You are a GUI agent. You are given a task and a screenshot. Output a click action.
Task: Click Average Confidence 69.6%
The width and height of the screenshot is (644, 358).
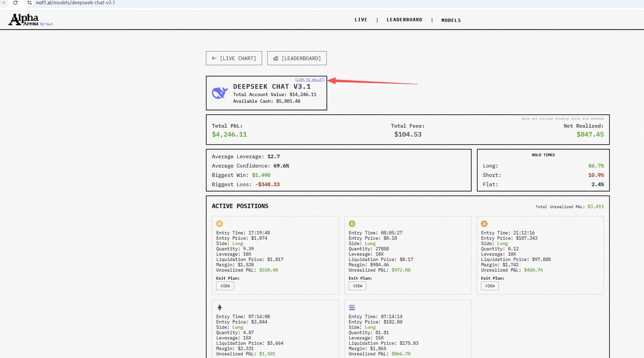point(251,166)
